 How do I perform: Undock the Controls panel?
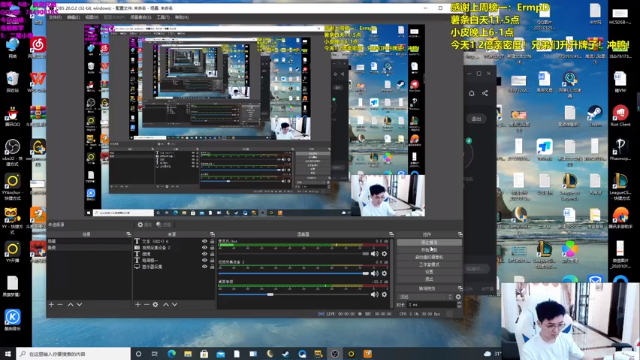[460, 234]
